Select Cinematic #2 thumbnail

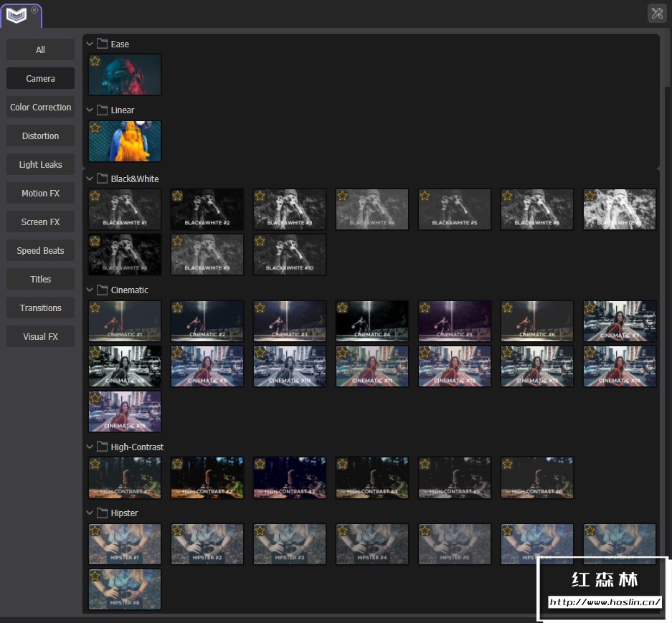(x=207, y=321)
